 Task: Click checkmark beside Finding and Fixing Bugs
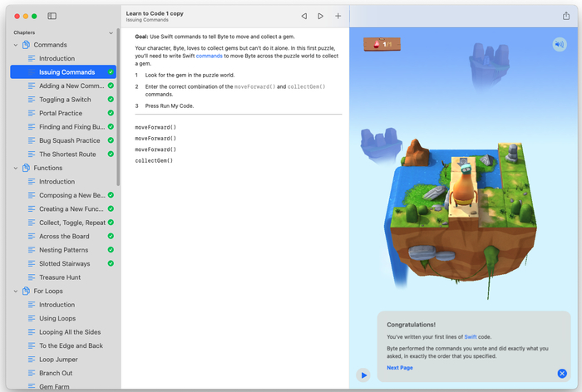coord(111,126)
